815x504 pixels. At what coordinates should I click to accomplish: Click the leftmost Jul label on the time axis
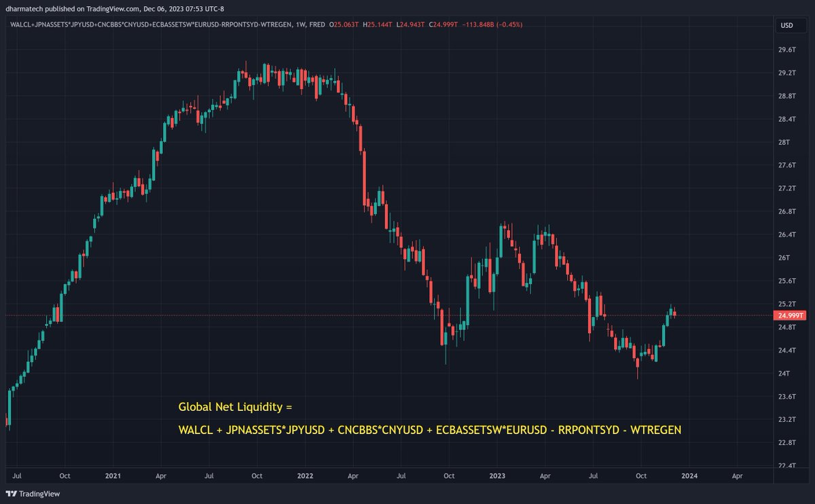pyautogui.click(x=18, y=476)
